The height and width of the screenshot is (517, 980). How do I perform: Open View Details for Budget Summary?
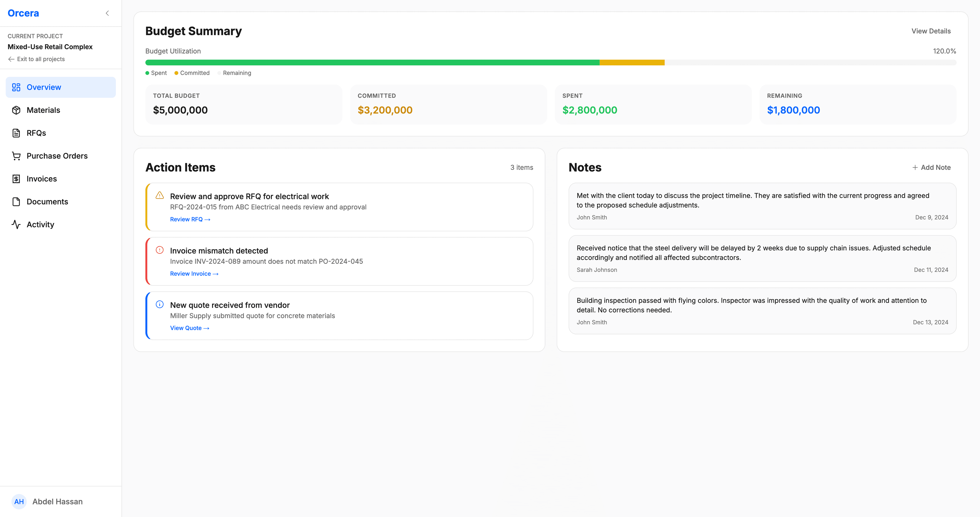click(931, 31)
